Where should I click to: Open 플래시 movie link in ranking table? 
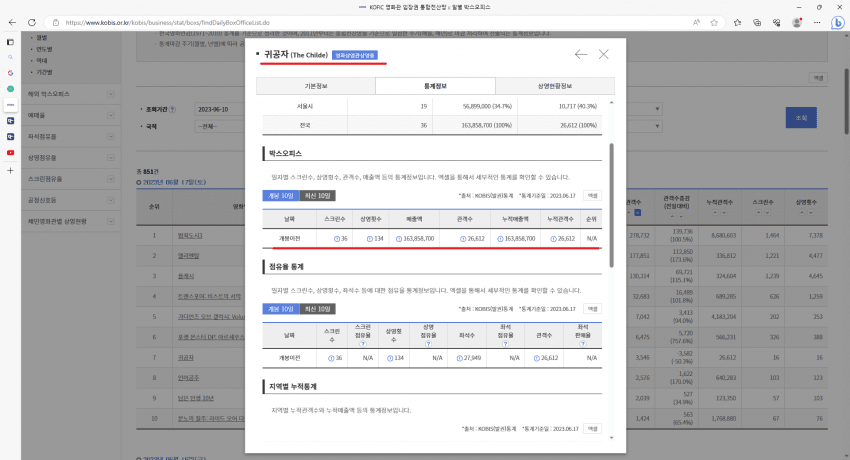[x=186, y=276]
